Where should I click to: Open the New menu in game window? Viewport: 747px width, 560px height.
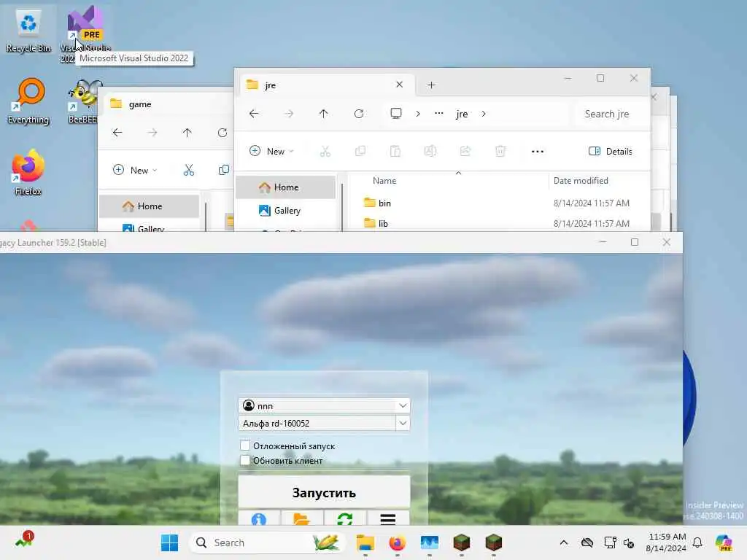[x=135, y=170]
